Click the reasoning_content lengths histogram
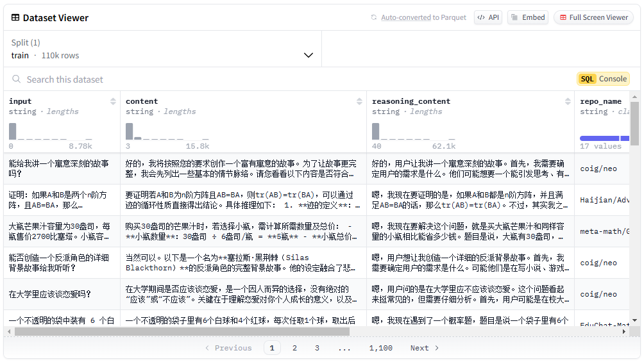This screenshot has height=362, width=644. click(414, 131)
